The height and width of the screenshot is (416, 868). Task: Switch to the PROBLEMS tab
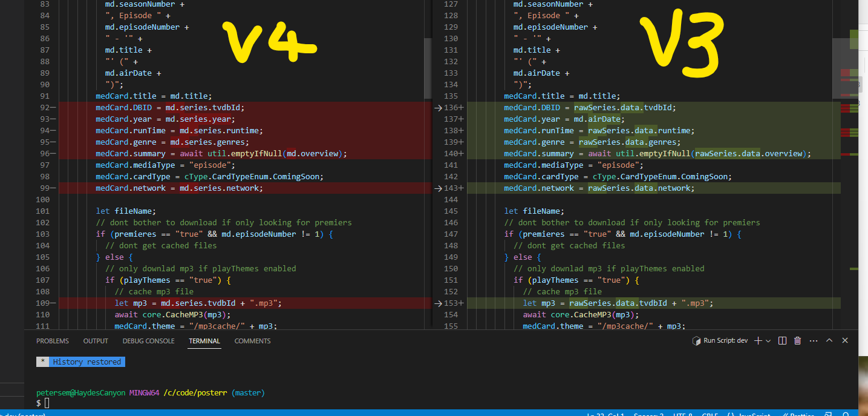(52, 340)
